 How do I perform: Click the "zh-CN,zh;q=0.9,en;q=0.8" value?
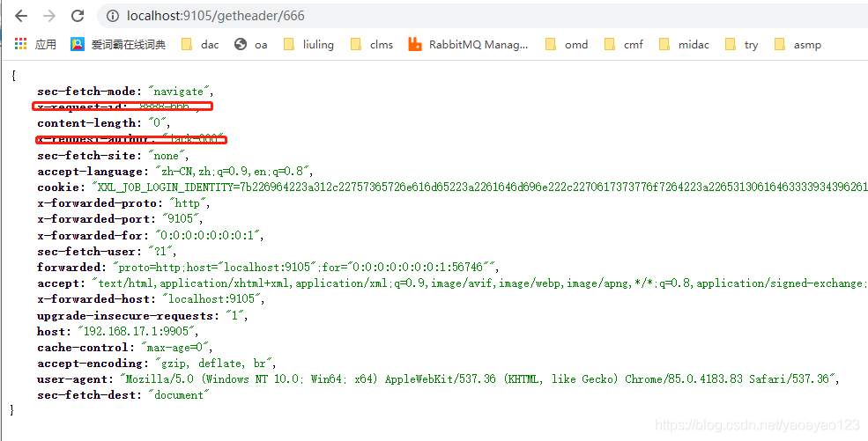234,172
